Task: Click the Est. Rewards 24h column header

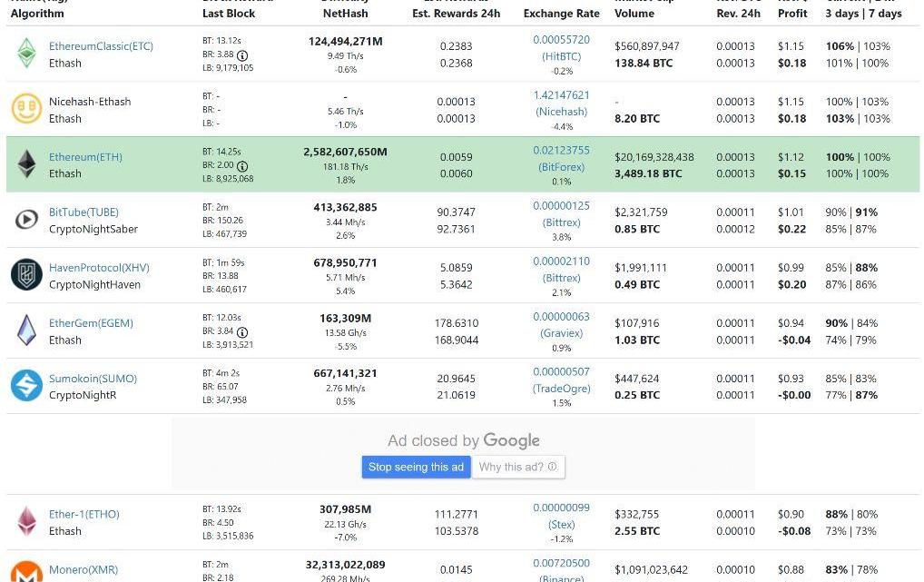Action: tap(457, 13)
